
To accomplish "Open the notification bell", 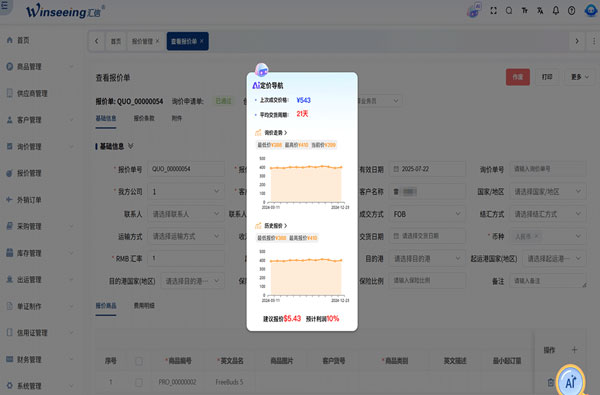I will tap(556, 11).
